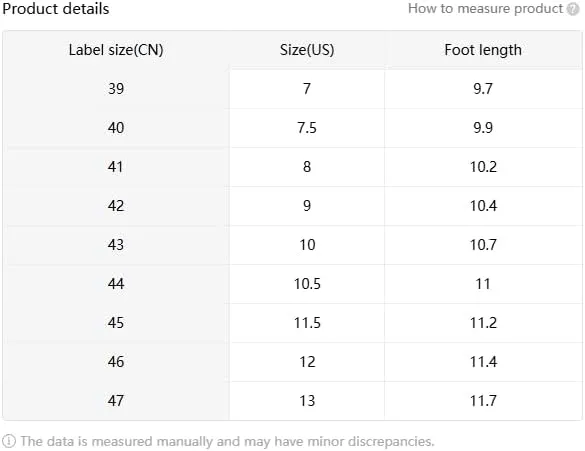Click foot length 11.4 value
This screenshot has width=585, height=451.
click(x=483, y=362)
